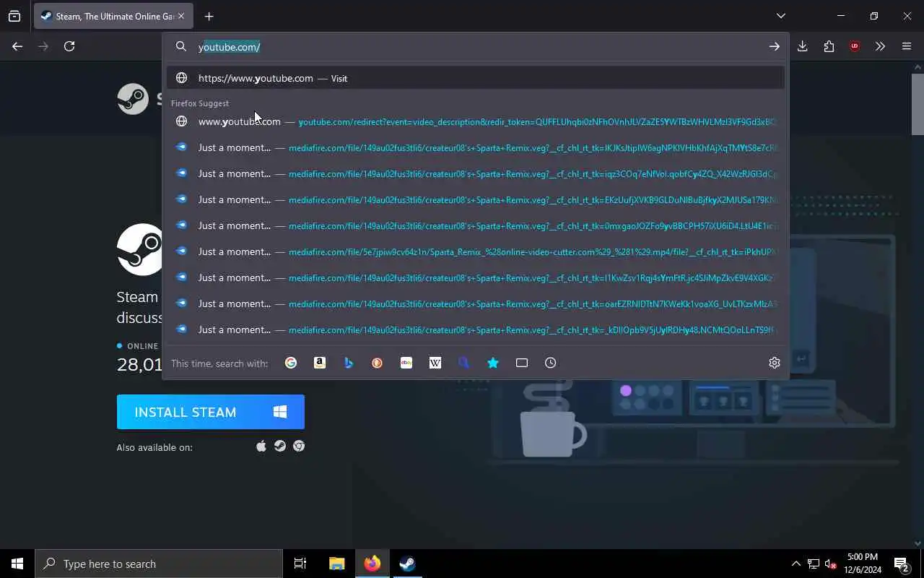Click the Install Steam button
Image resolution: width=924 pixels, height=578 pixels.
(211, 412)
